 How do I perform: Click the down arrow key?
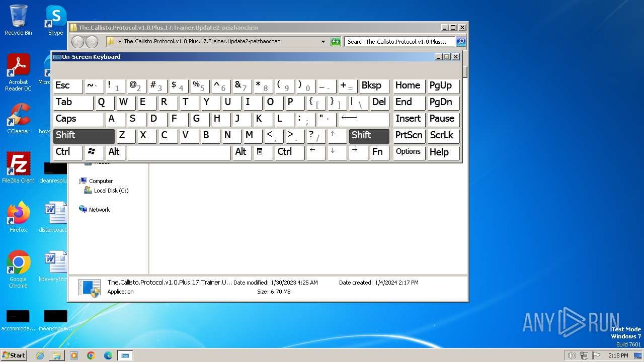(338, 152)
